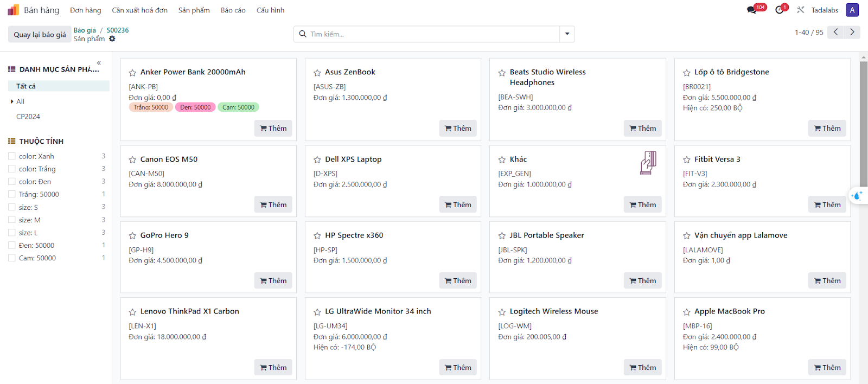Star Apple MacBook Pro as favorite

click(x=687, y=312)
